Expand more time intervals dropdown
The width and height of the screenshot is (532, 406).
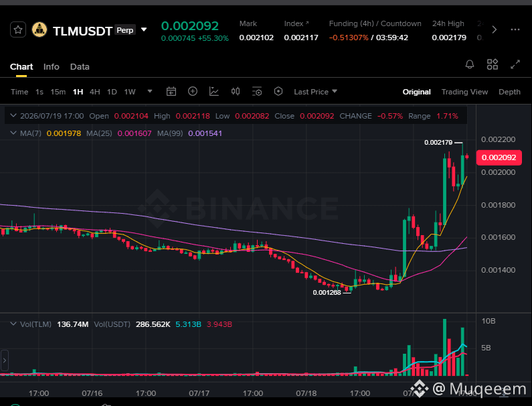(150, 91)
